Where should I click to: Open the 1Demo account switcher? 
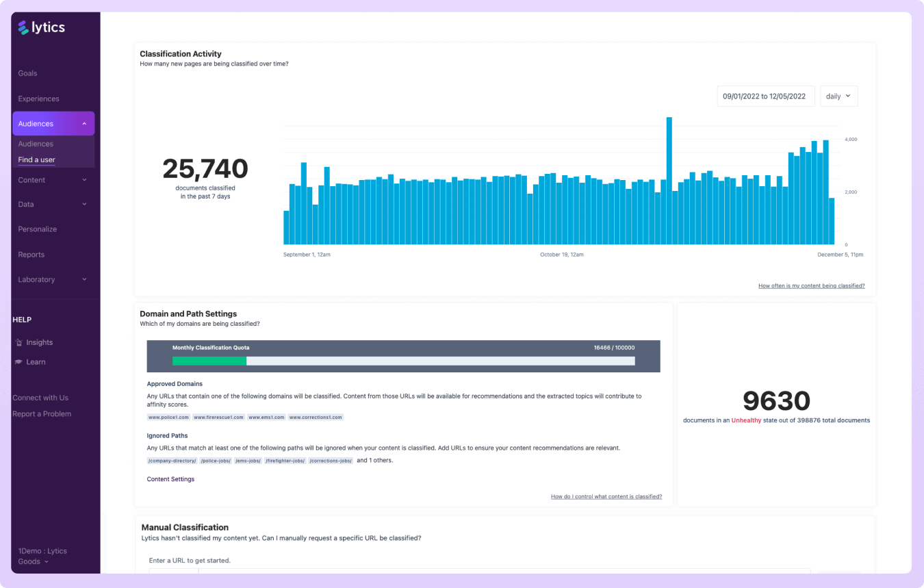tap(42, 556)
